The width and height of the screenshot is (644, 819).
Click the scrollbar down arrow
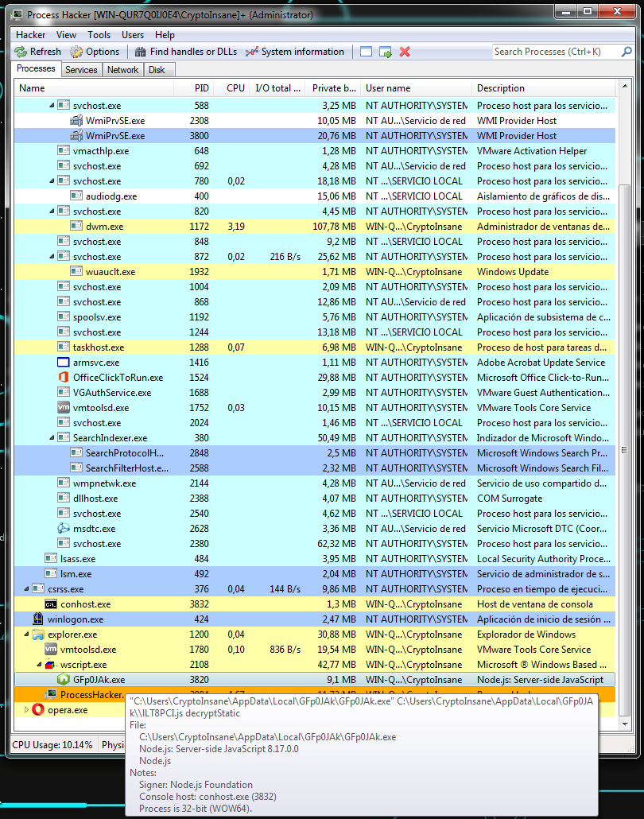point(625,724)
